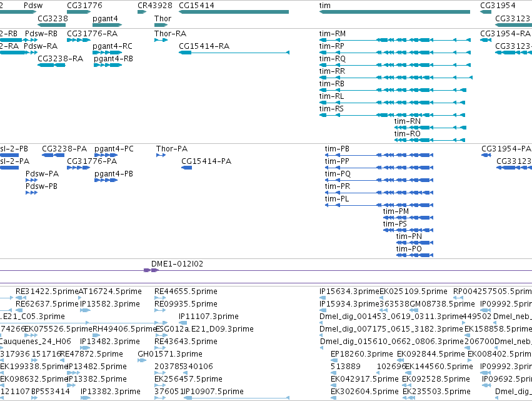Select the CG31776-PA protein label

pyautogui.click(x=92, y=161)
